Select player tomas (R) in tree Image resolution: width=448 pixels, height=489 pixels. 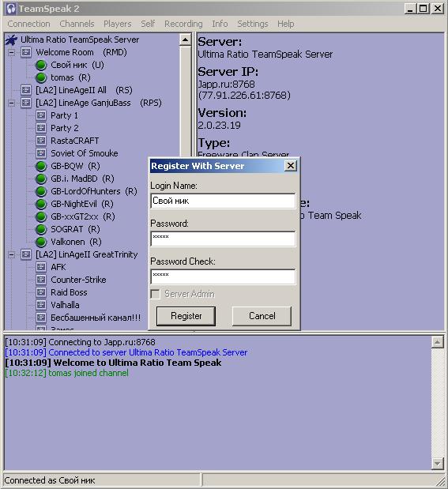coord(70,77)
